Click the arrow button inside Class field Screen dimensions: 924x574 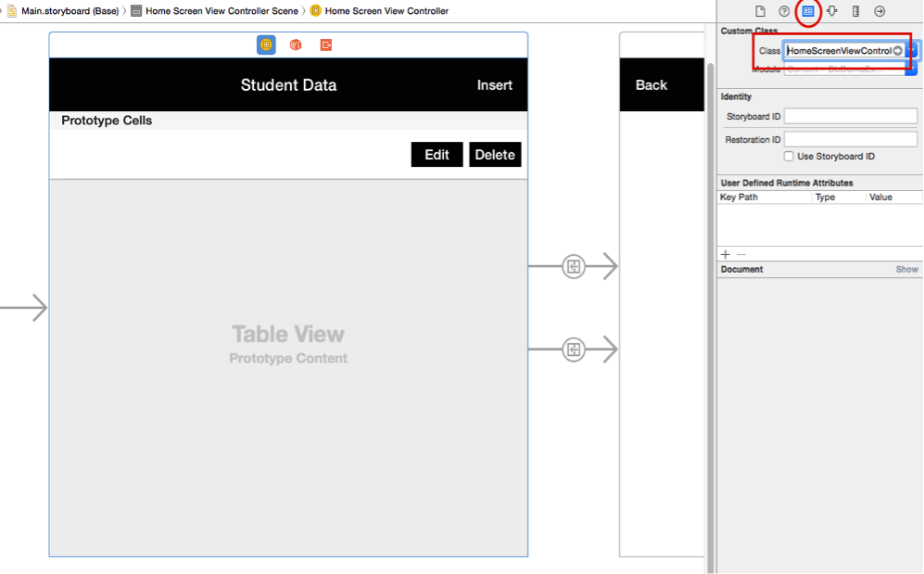(897, 51)
